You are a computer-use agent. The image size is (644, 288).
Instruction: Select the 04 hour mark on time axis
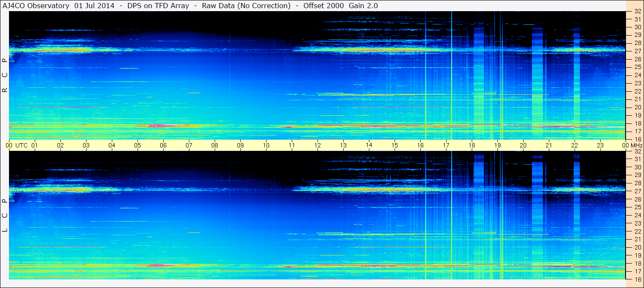click(112, 145)
